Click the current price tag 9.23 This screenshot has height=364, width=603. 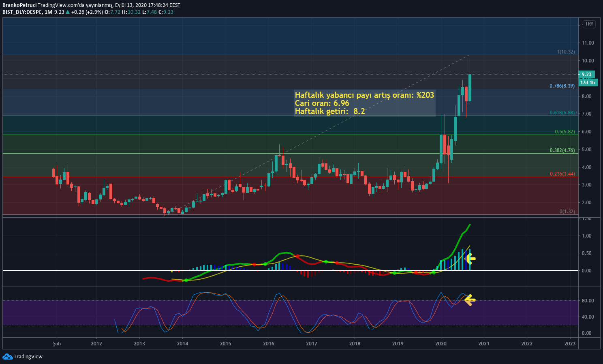point(586,75)
